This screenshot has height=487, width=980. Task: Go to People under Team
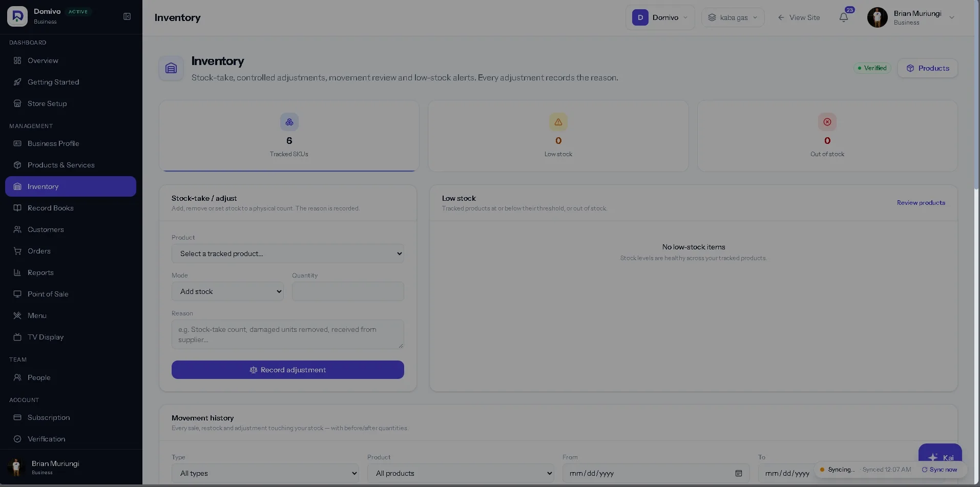click(x=71, y=377)
